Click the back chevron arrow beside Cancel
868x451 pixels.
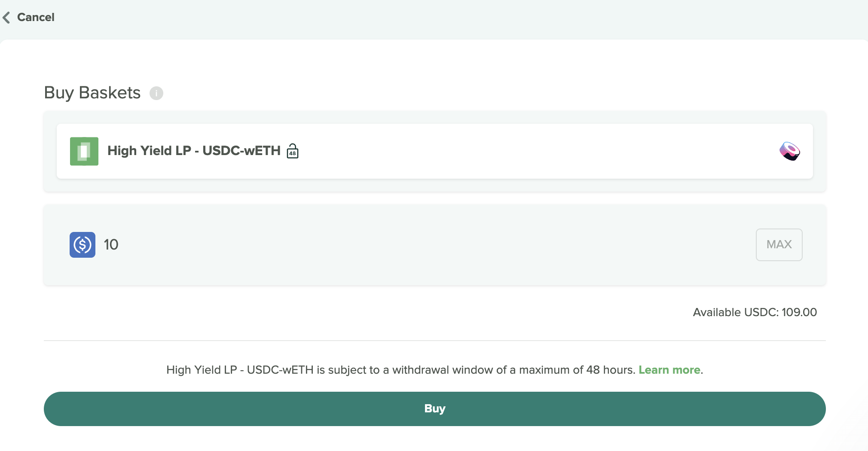(6, 18)
